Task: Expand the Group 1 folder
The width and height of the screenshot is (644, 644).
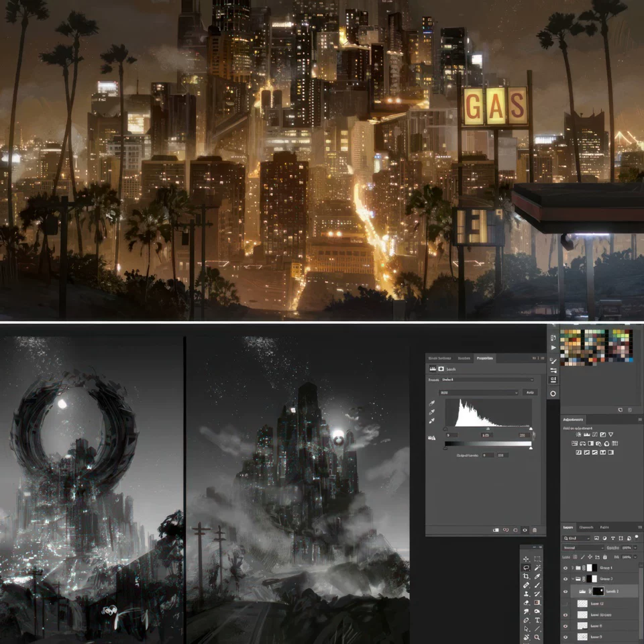Action: [x=572, y=568]
